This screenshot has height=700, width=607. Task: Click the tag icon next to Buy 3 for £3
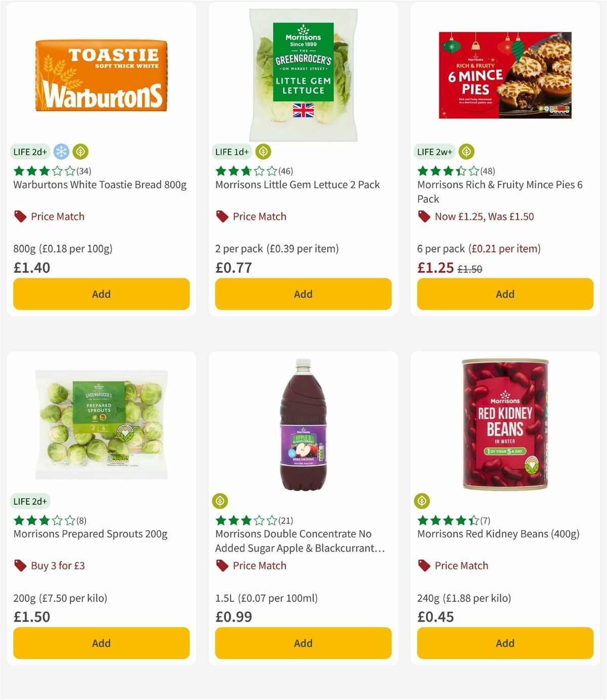[20, 565]
